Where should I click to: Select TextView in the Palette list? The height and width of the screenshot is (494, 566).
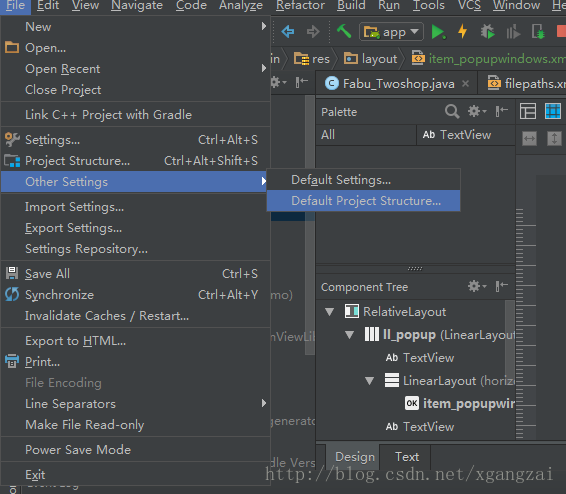point(466,135)
